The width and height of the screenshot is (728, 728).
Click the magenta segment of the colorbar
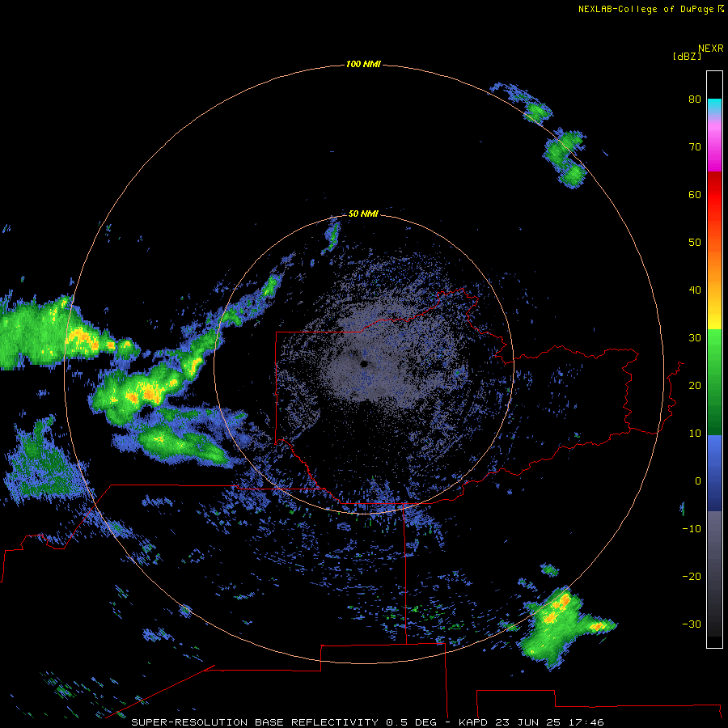click(714, 153)
